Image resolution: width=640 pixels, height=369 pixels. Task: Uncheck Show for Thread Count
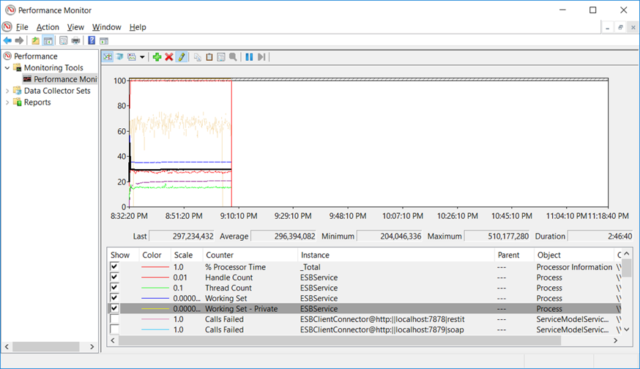click(114, 287)
